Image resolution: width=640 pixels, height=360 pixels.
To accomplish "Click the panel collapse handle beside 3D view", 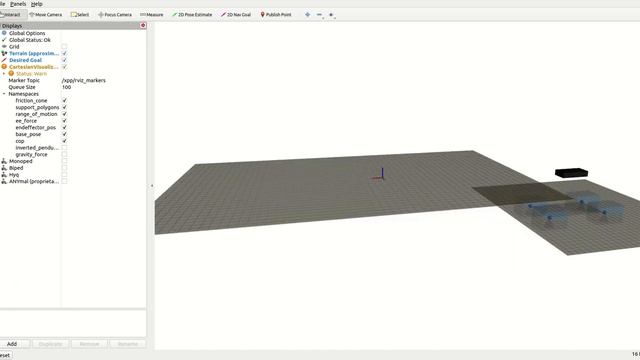I will tap(152, 186).
